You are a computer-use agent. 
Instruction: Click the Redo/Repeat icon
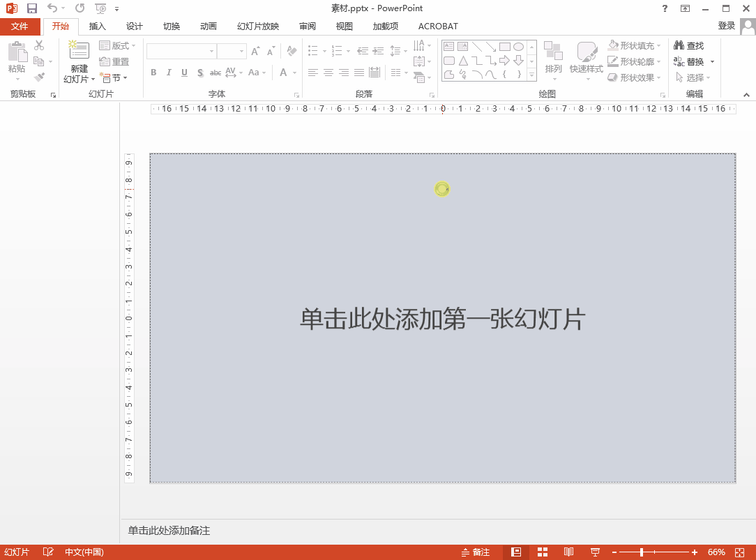(x=80, y=8)
